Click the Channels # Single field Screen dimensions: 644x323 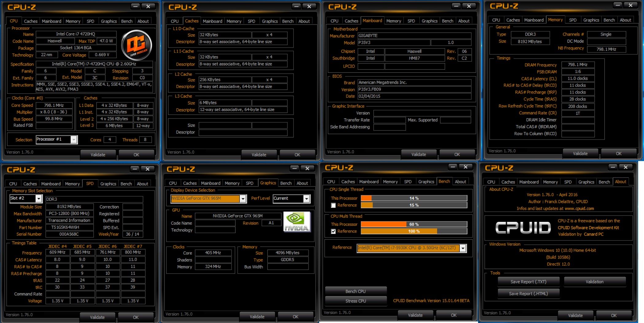point(606,34)
